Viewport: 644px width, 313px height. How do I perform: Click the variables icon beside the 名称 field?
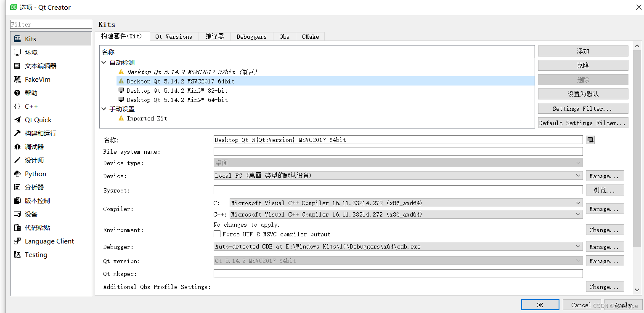pyautogui.click(x=590, y=139)
